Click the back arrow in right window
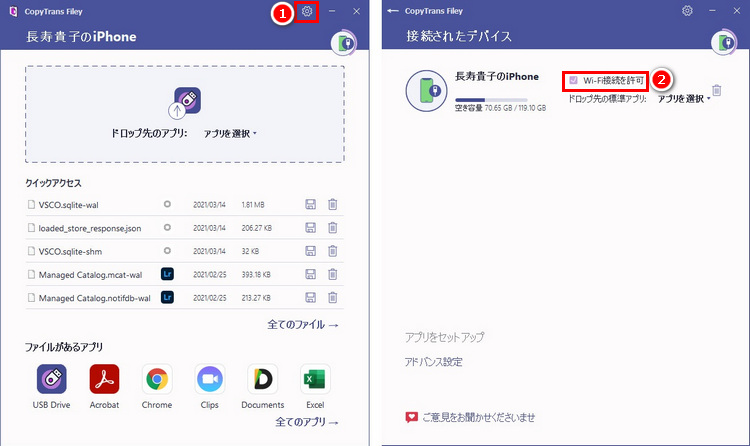This screenshot has width=750, height=446. click(x=393, y=11)
